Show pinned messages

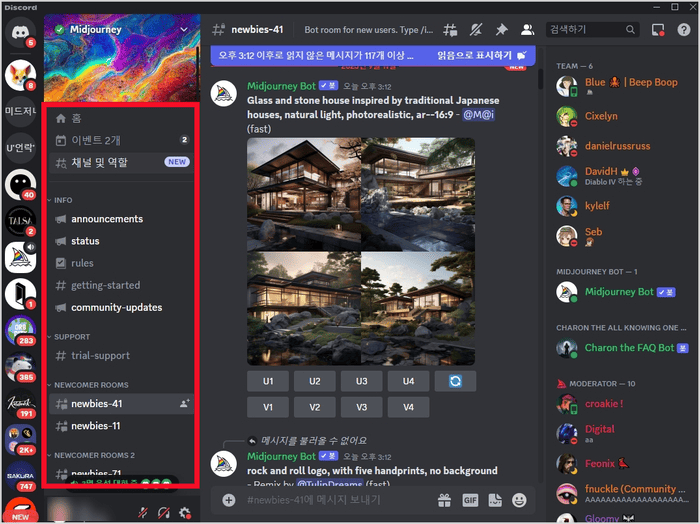click(x=502, y=30)
